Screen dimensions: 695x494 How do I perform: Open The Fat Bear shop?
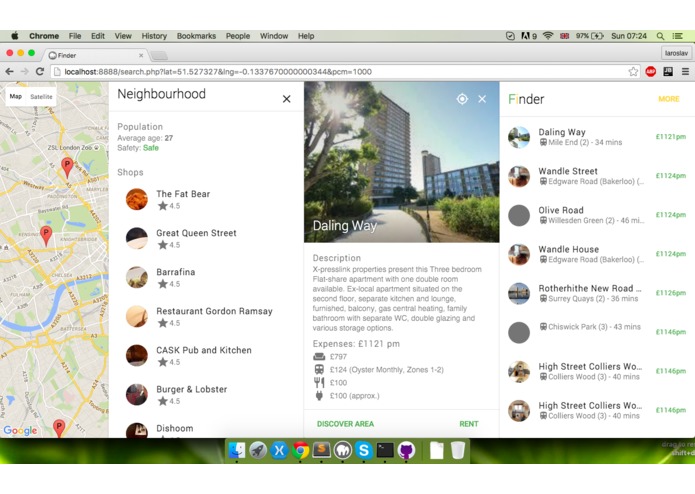pyautogui.click(x=206, y=199)
